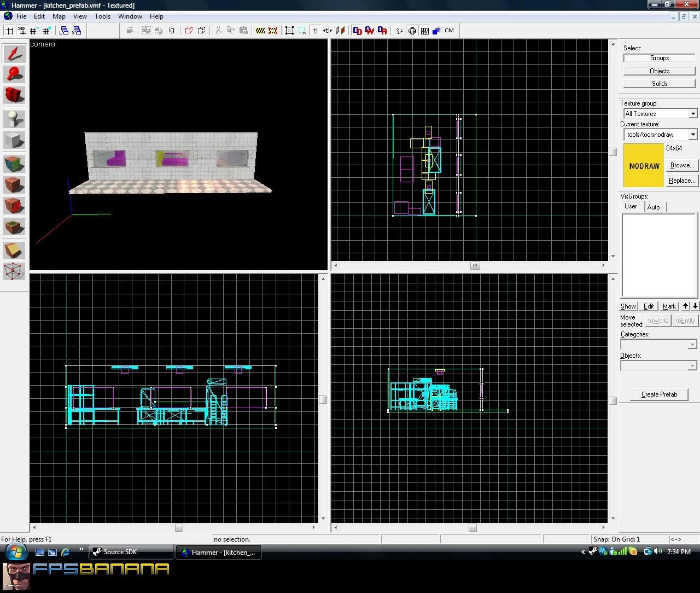700x593 pixels.
Task: Select the Vertex manipulation tool icon
Action: [x=14, y=271]
